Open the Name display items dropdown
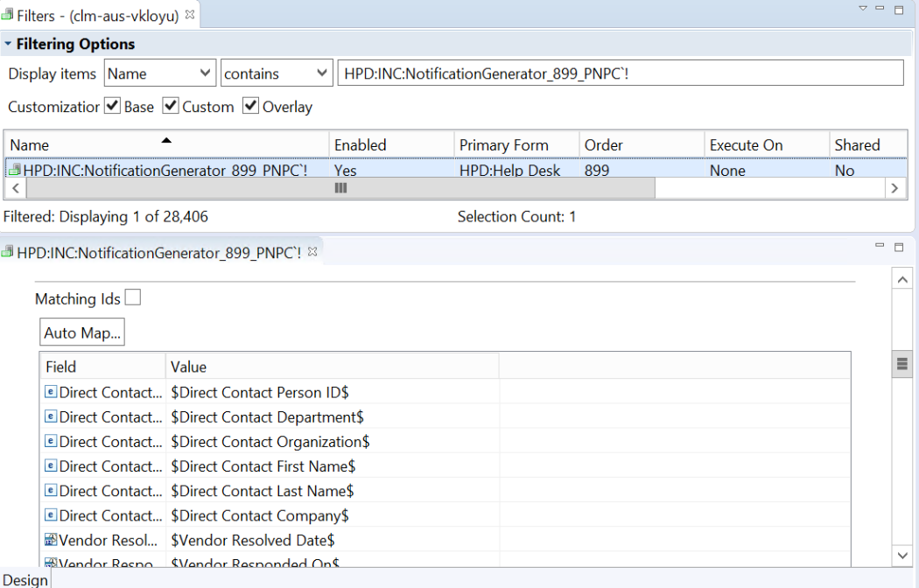The width and height of the screenshot is (919, 588). (x=159, y=74)
